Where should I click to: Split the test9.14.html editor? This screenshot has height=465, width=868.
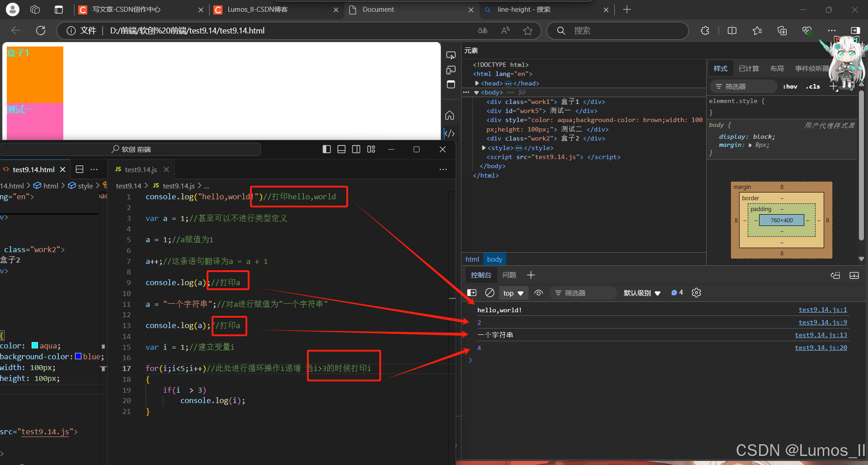(80, 169)
